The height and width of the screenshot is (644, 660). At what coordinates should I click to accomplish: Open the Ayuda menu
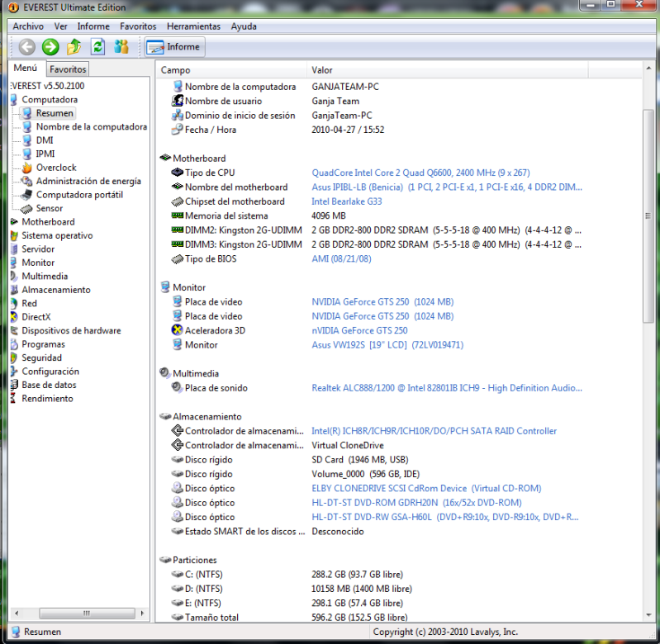[x=244, y=26]
